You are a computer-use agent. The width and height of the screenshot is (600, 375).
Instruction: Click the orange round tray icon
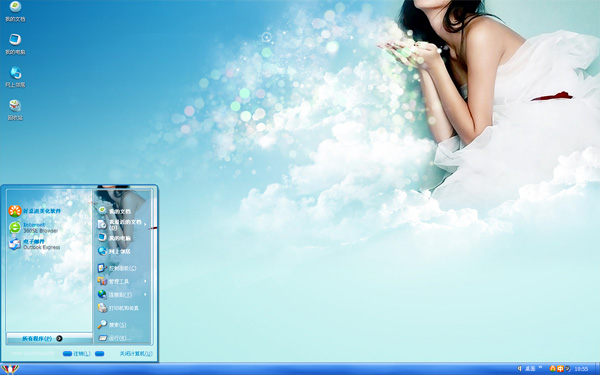(x=553, y=368)
